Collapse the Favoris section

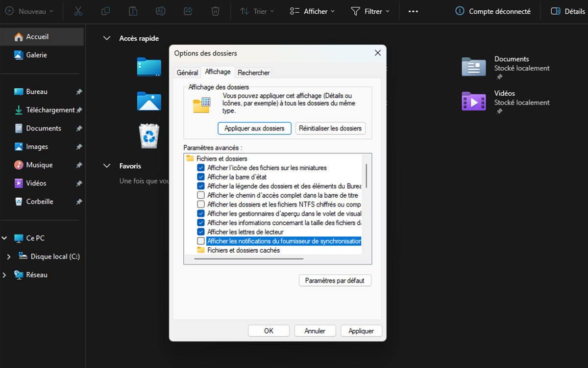coord(107,166)
